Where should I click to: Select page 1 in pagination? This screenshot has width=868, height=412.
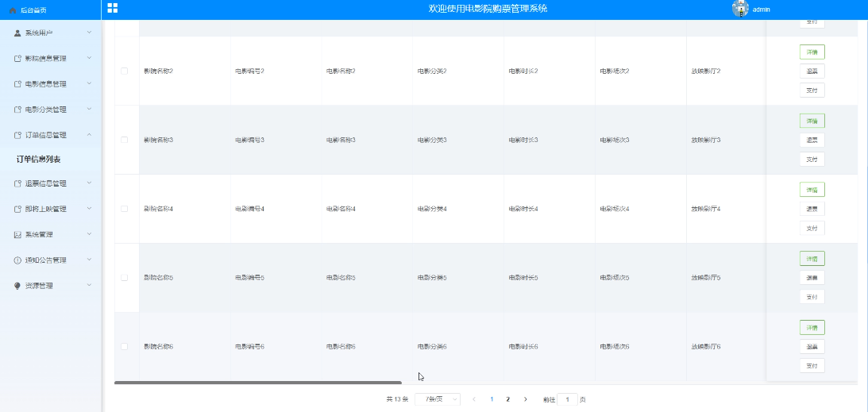[492, 399]
